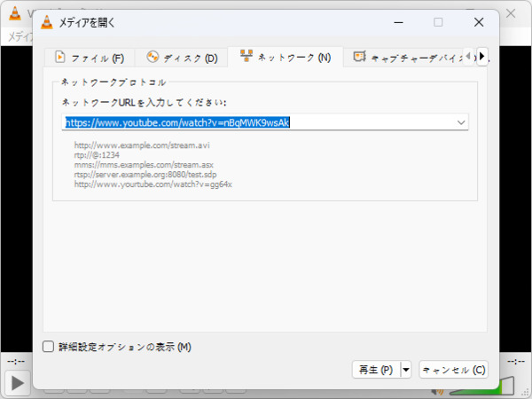This screenshot has height=399, width=532.
Task: Click the file icon on ファイル tab
Action: (x=60, y=57)
